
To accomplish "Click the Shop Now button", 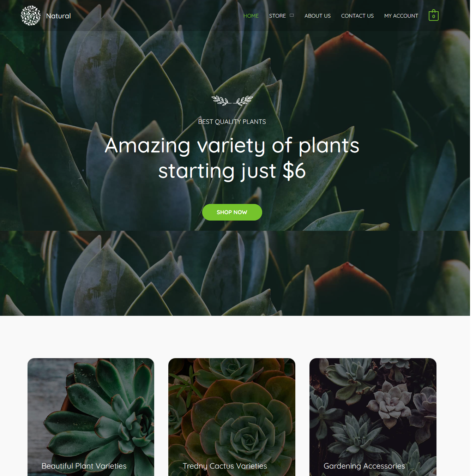I will click(232, 212).
